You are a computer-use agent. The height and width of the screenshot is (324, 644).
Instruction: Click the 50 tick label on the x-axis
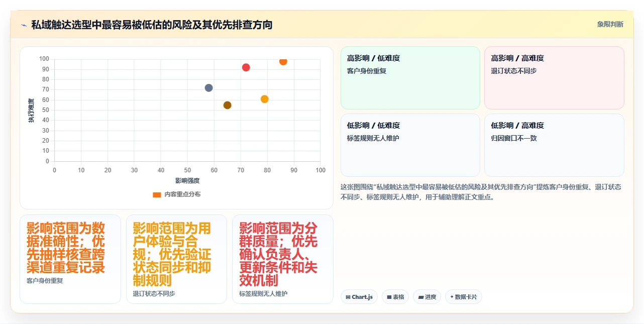[x=187, y=170]
